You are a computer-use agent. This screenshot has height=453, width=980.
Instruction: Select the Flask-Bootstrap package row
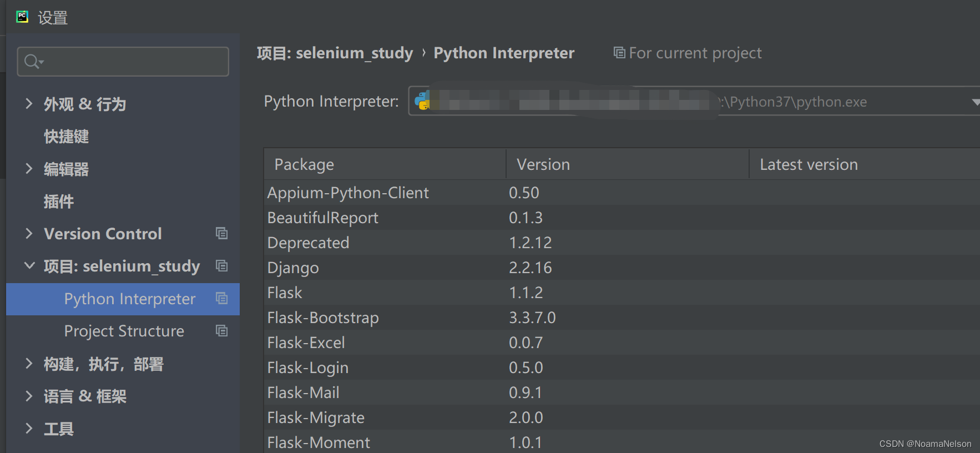click(622, 318)
